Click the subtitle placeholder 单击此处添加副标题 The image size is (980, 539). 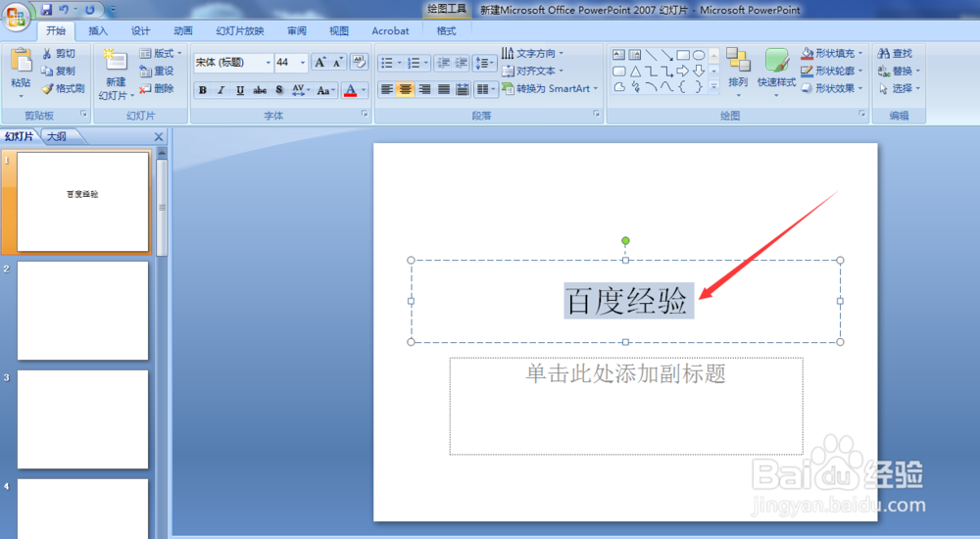(625, 406)
